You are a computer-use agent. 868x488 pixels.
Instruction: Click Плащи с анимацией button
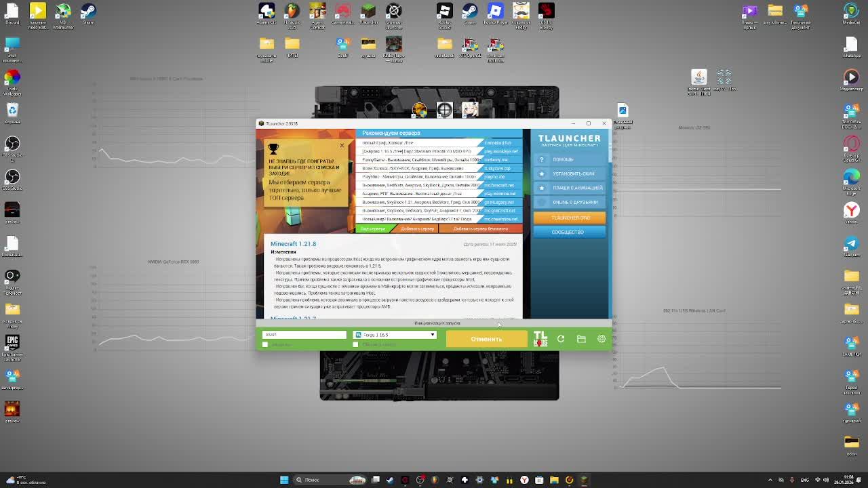tap(570, 188)
